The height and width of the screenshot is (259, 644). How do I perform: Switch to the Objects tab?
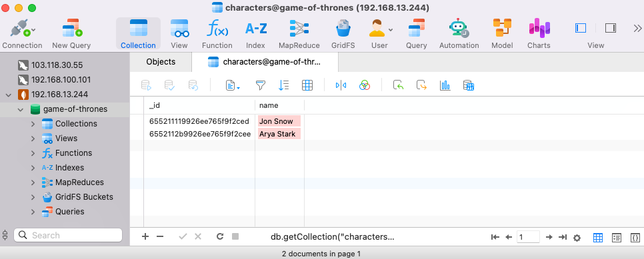point(161,62)
